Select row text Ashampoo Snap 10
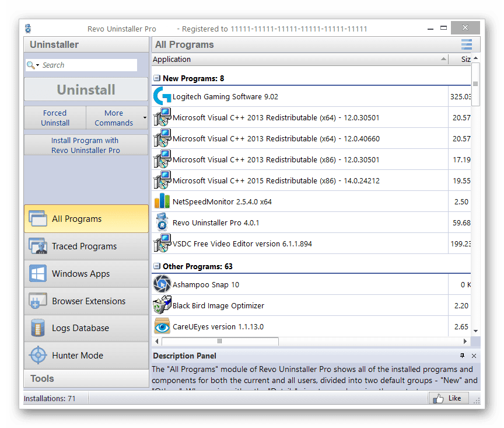The image size is (504, 428). coord(206,285)
